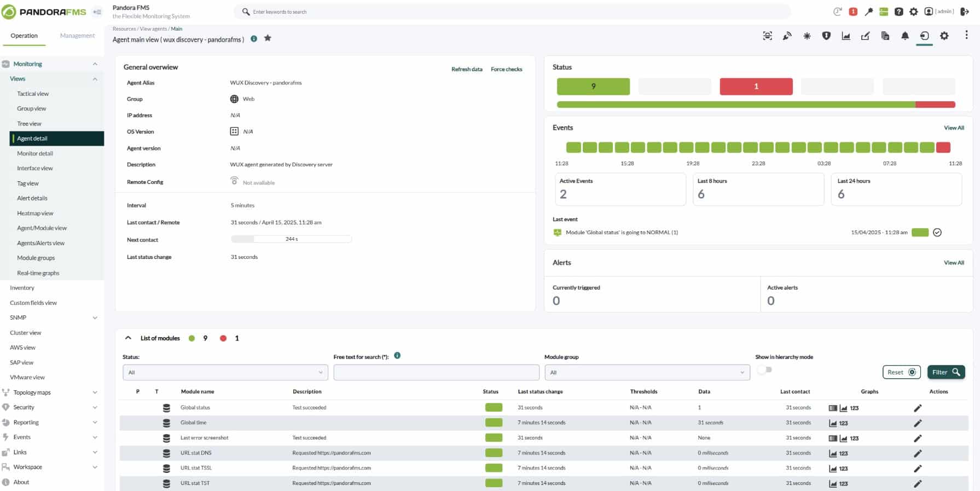Switch to the Management tab
This screenshot has width=980, height=491.
(x=77, y=36)
